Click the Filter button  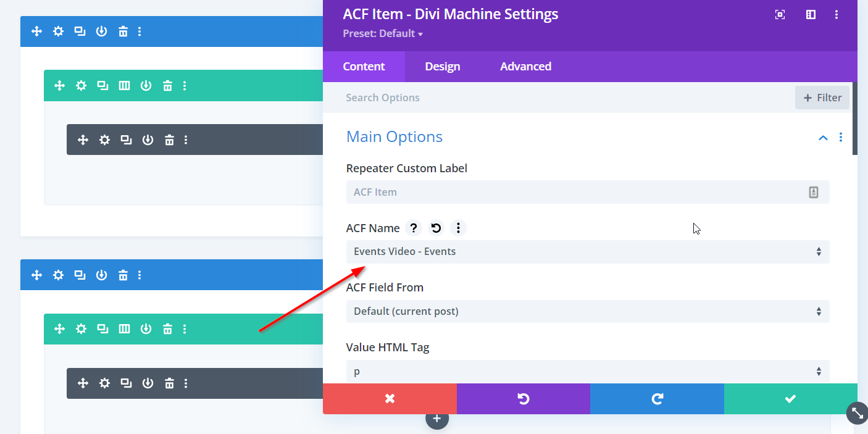click(x=822, y=98)
